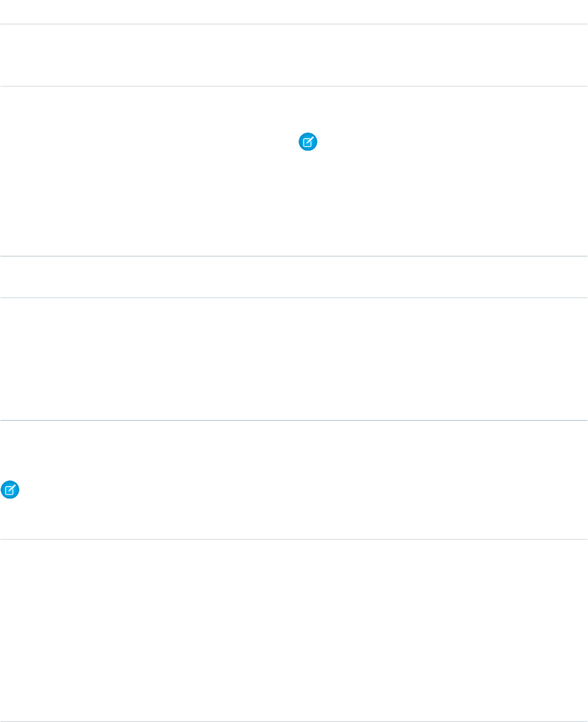Click the blank cell left of the centered note icon
The width and height of the screenshot is (588, 722).
[147, 171]
